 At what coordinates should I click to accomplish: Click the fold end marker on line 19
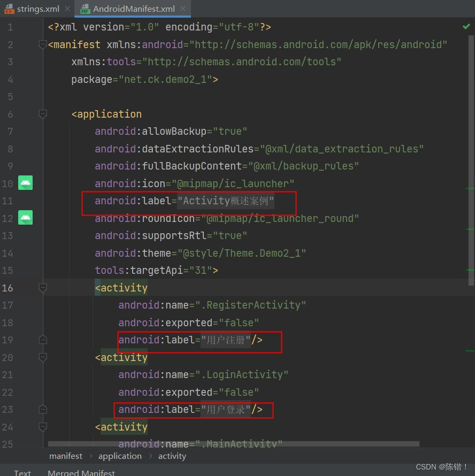pyautogui.click(x=43, y=340)
